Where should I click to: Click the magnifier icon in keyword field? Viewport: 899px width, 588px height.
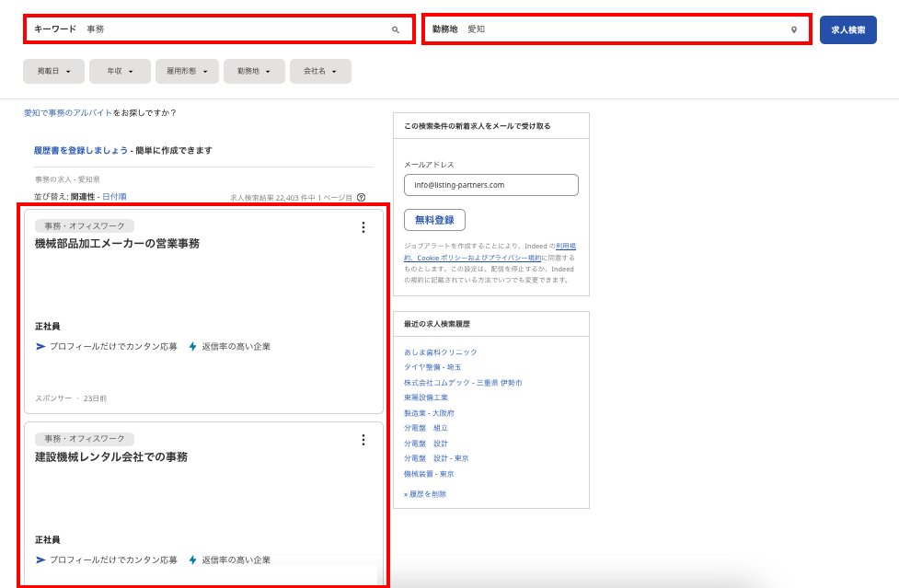pyautogui.click(x=396, y=29)
